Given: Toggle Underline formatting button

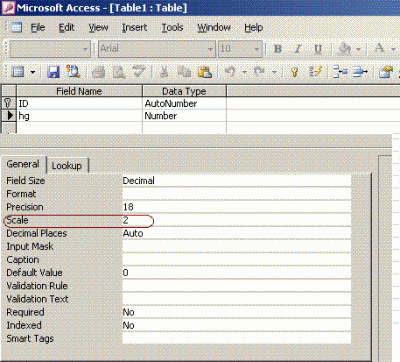Looking at the screenshot, I should [318, 49].
